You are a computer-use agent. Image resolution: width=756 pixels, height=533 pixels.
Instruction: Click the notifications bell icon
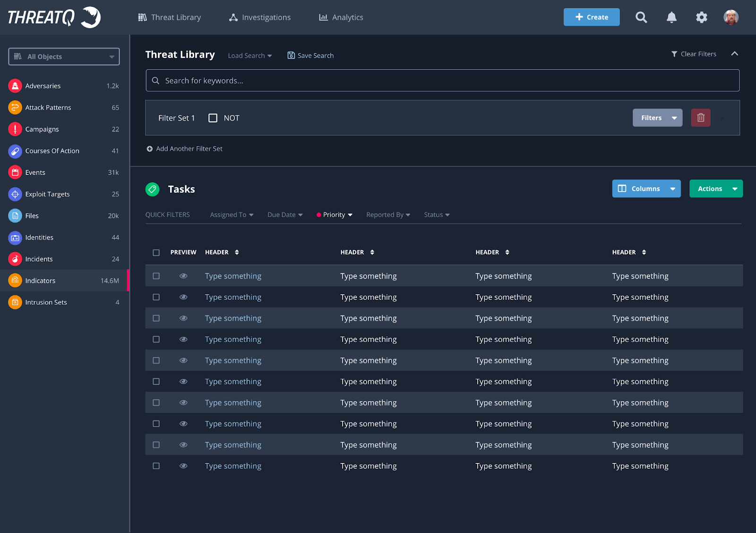click(x=671, y=17)
